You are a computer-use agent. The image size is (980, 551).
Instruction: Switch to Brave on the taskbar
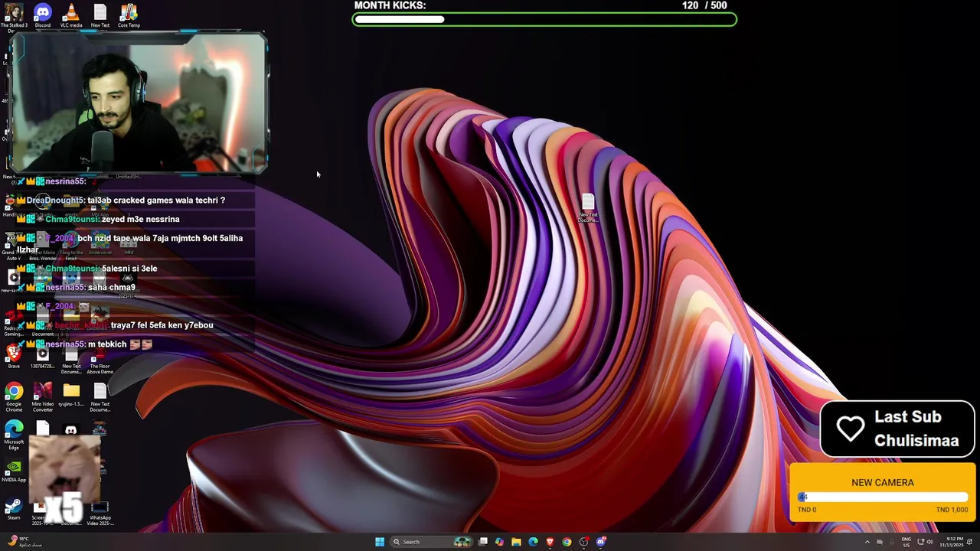[x=550, y=542]
